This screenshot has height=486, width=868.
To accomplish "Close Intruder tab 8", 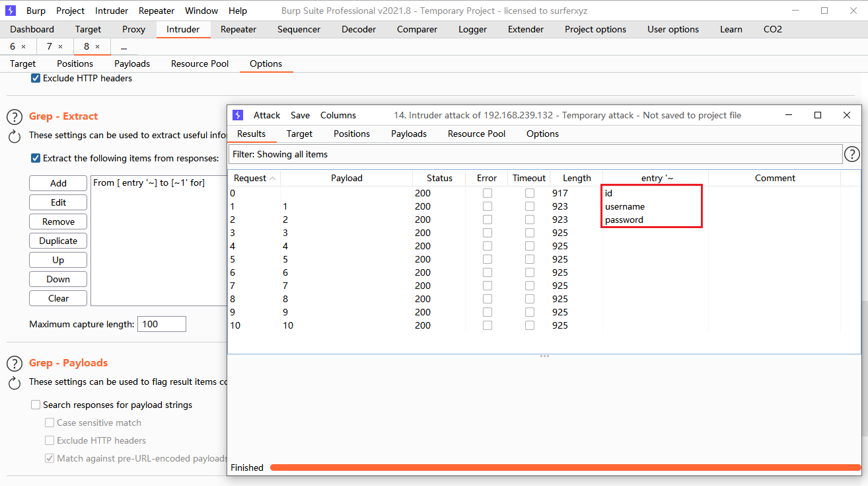I will click(98, 46).
